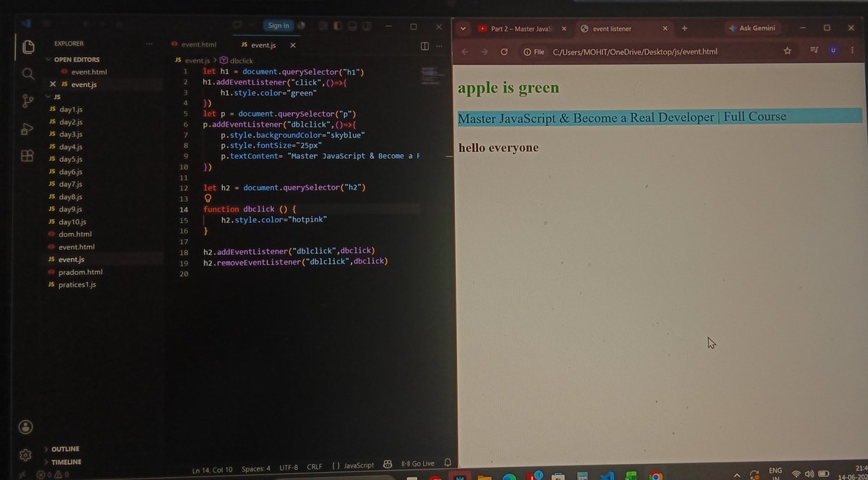Viewport: 868px width, 480px height.
Task: Open Chrome's media control icon
Action: 814,50
